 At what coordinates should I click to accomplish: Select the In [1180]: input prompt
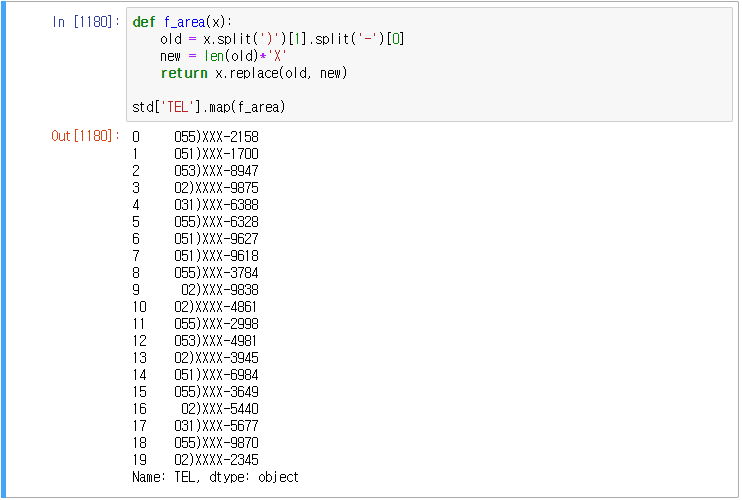tap(86, 22)
